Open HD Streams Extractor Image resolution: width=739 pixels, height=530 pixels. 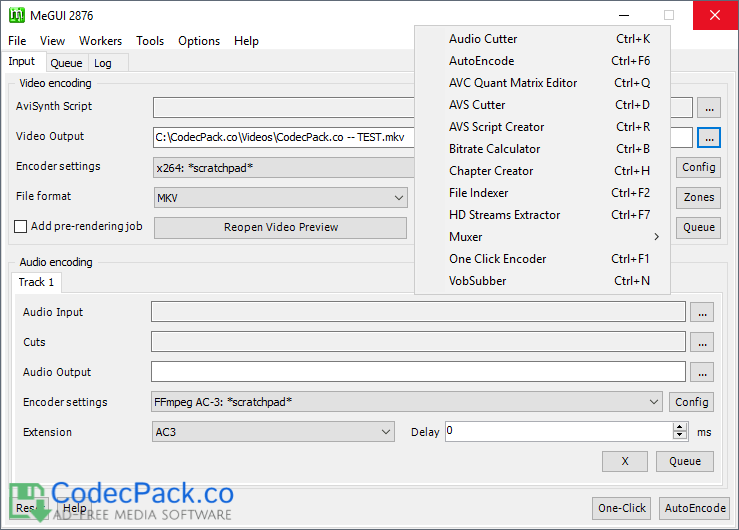pos(542,215)
